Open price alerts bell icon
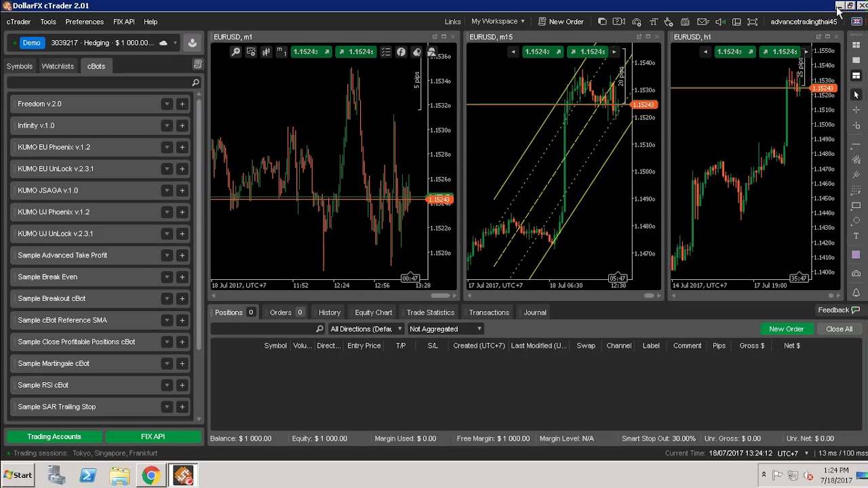The height and width of the screenshot is (488, 868). pos(856,293)
